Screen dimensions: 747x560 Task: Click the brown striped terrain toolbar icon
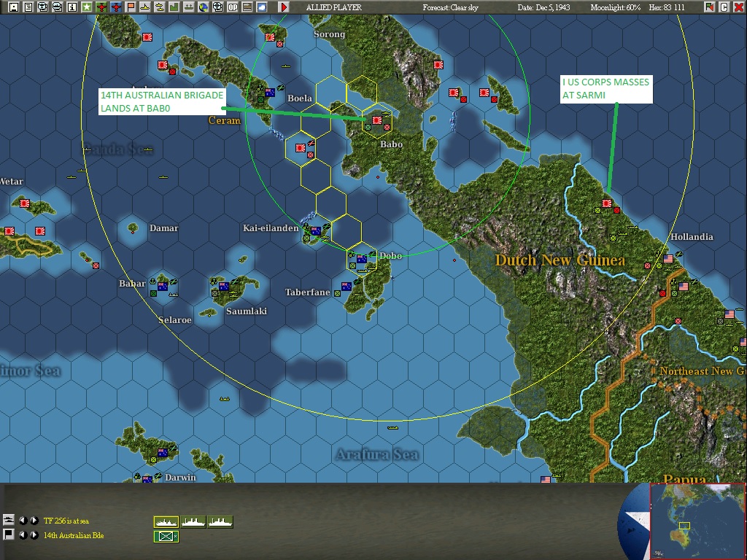[247, 7]
